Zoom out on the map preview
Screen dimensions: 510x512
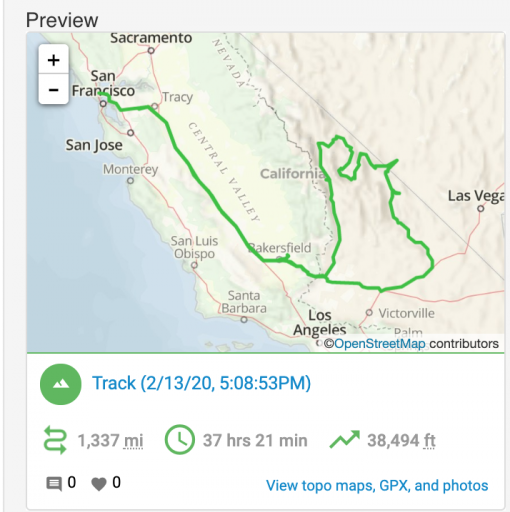pyautogui.click(x=54, y=90)
